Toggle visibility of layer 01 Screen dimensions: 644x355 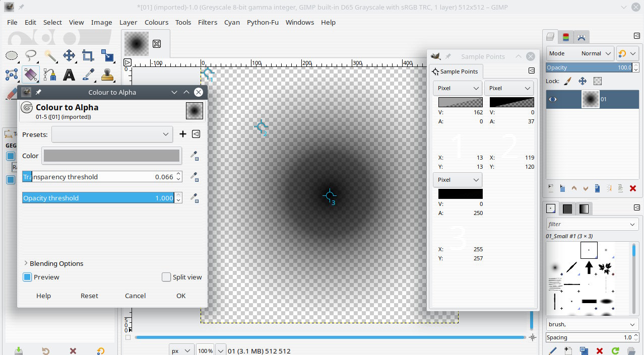point(553,99)
